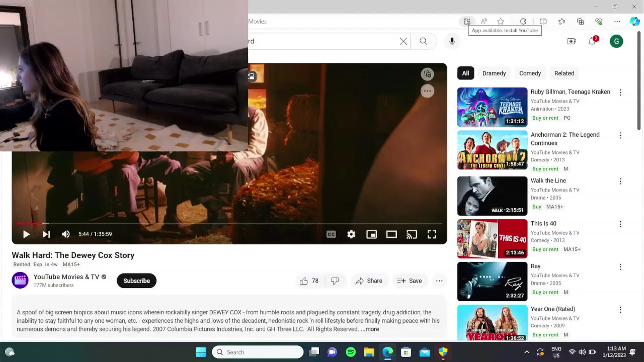Open the Create video button
This screenshot has width=644, height=362.
click(x=572, y=41)
